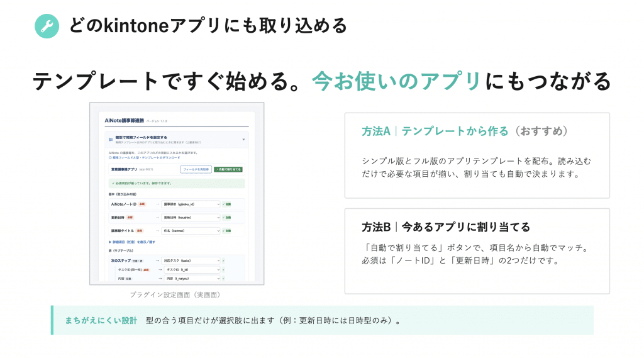The image size is (644, 358).
Task: Open the タスクID field mapping dropdown
Action: (192, 270)
